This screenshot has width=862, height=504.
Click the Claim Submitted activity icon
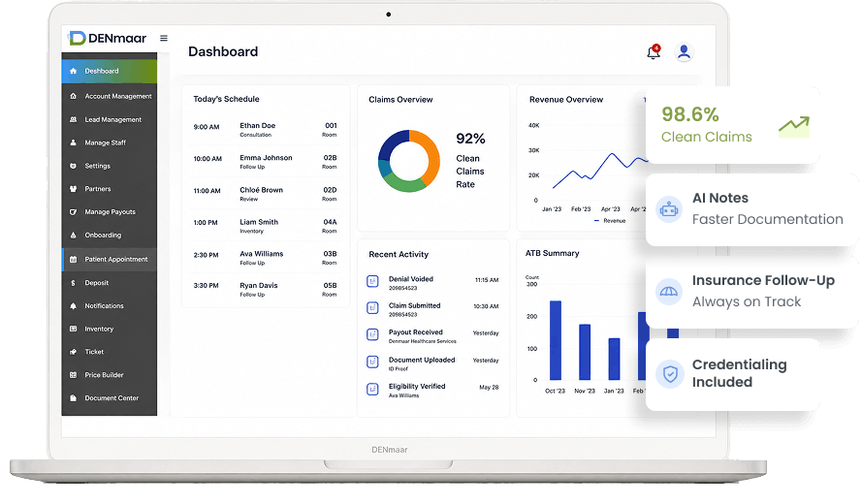372,308
